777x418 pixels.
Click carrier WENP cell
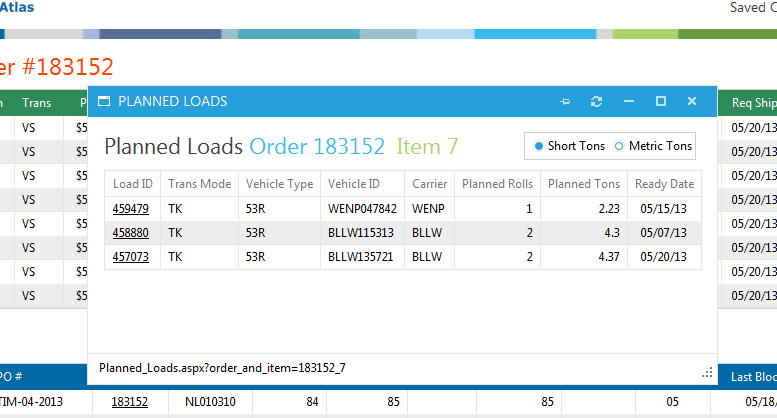(x=429, y=209)
